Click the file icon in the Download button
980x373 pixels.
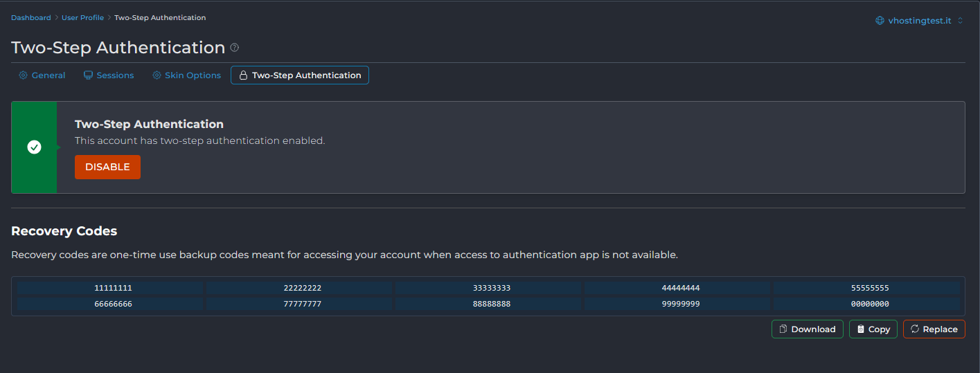[x=783, y=329]
